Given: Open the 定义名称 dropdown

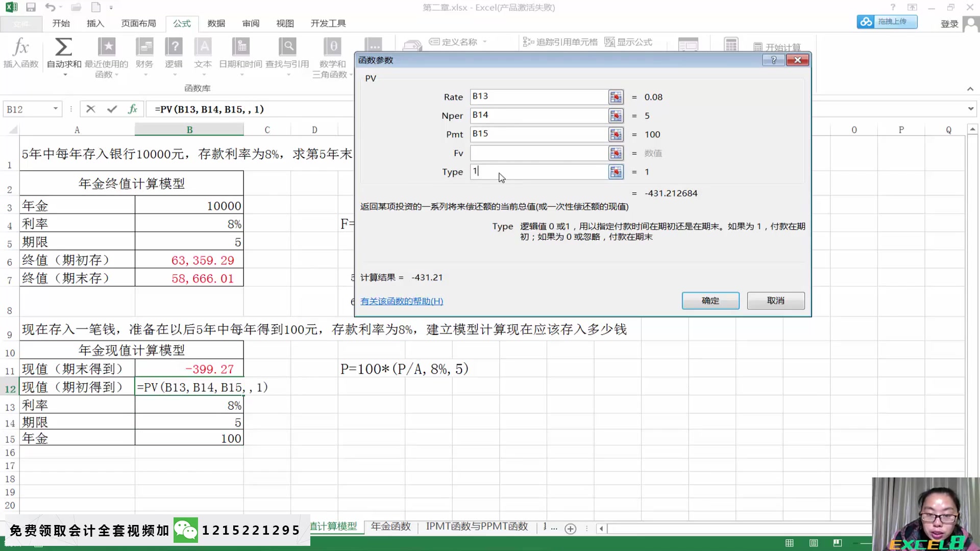Looking at the screenshot, I should click(484, 42).
